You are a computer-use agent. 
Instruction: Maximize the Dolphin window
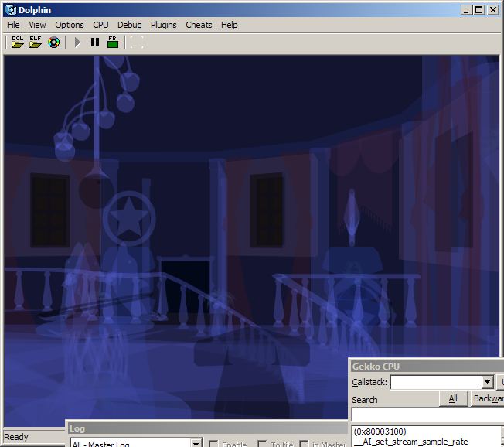[478, 10]
